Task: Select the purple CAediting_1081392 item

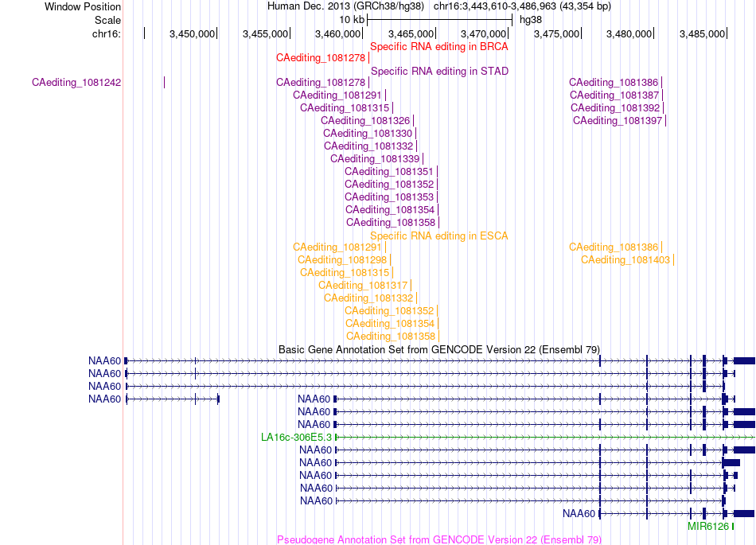Action: coord(614,108)
